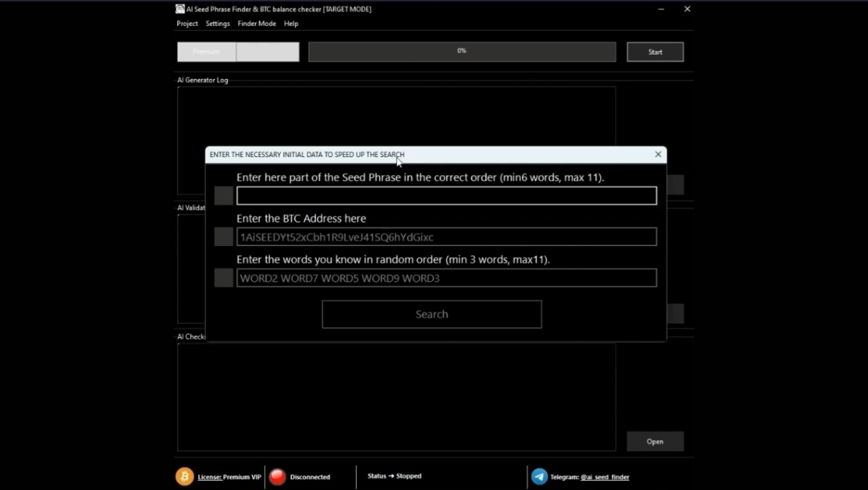Click the 0% progress bar
The image size is (868, 490).
[x=462, y=52]
